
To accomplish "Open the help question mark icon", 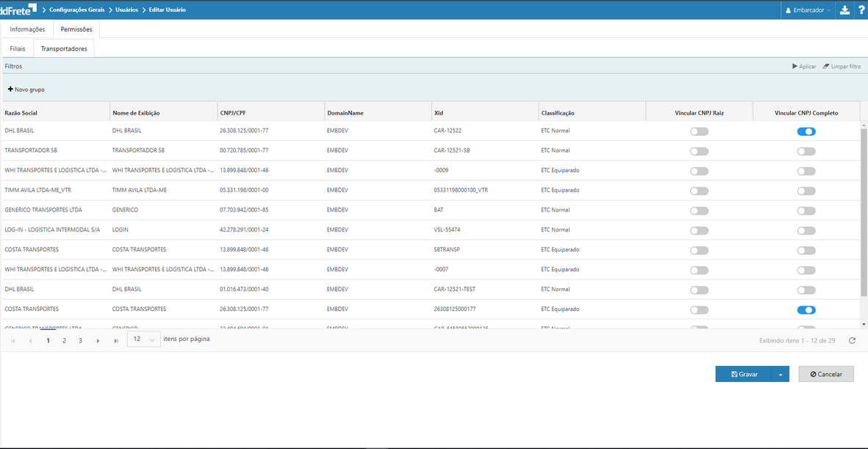I will point(861,10).
